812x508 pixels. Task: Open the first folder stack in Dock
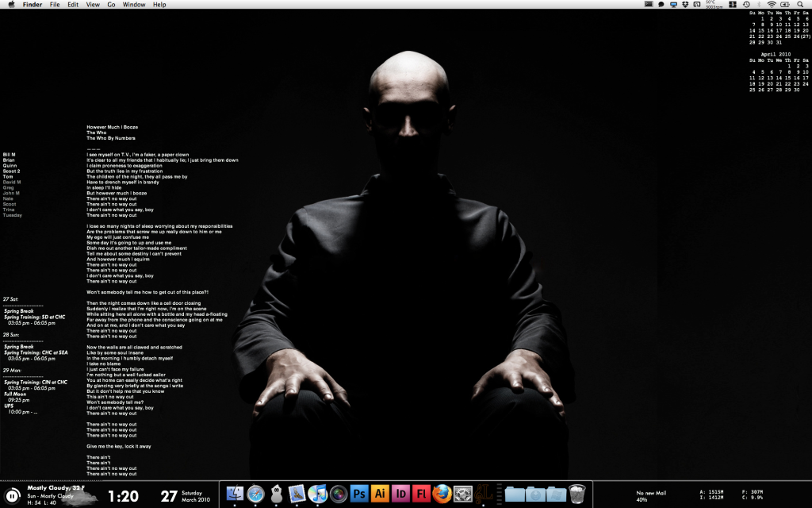[515, 494]
